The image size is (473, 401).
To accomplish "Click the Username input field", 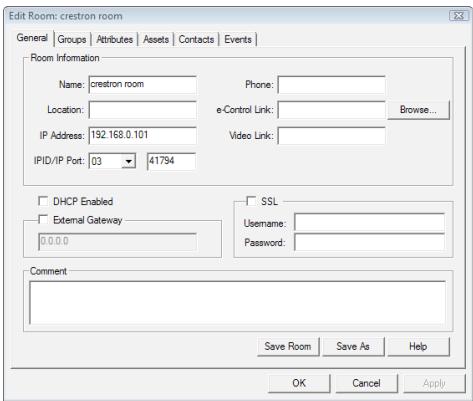I will (x=369, y=222).
